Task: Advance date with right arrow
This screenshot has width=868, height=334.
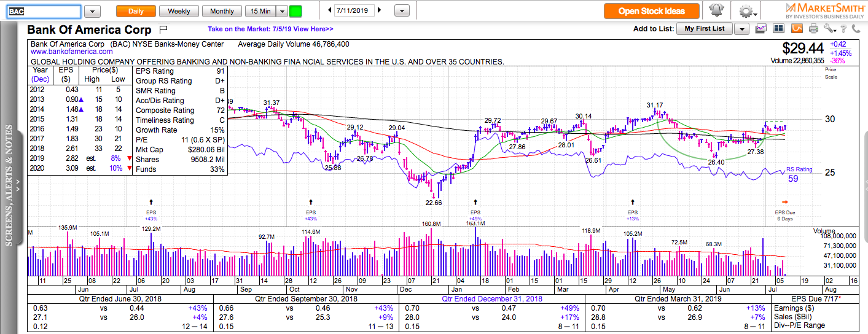Action: point(380,10)
